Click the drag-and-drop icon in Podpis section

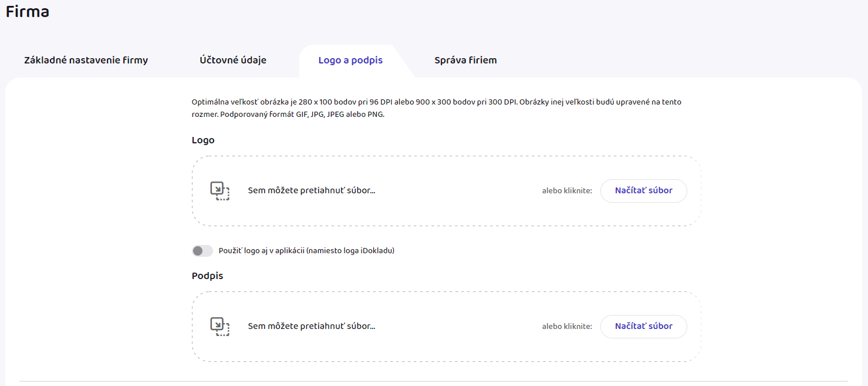tap(219, 327)
